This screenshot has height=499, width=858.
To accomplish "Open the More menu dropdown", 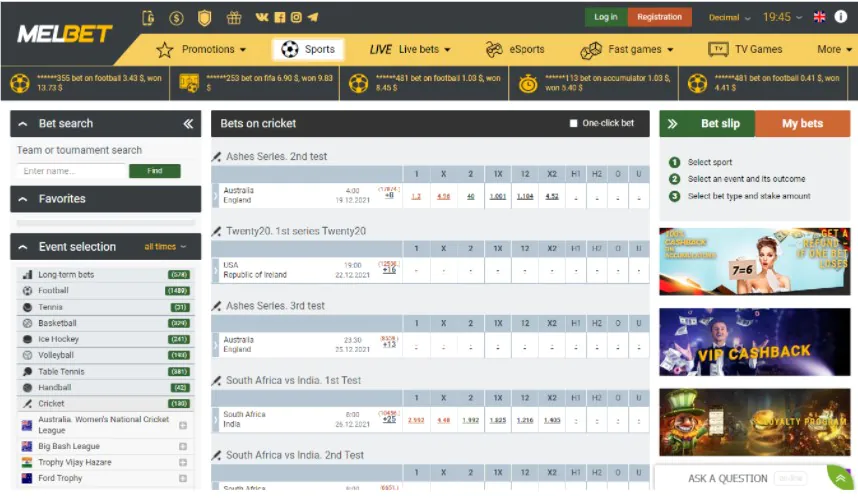I will (834, 50).
